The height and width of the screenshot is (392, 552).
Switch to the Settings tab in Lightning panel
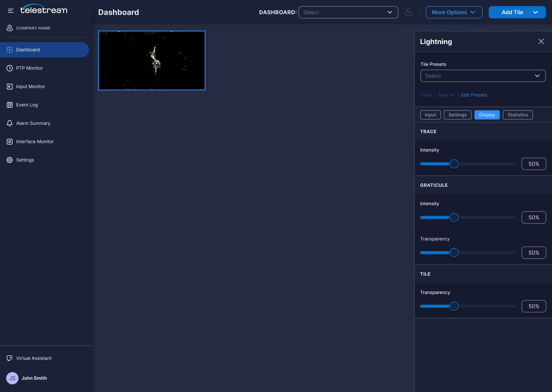coord(457,115)
